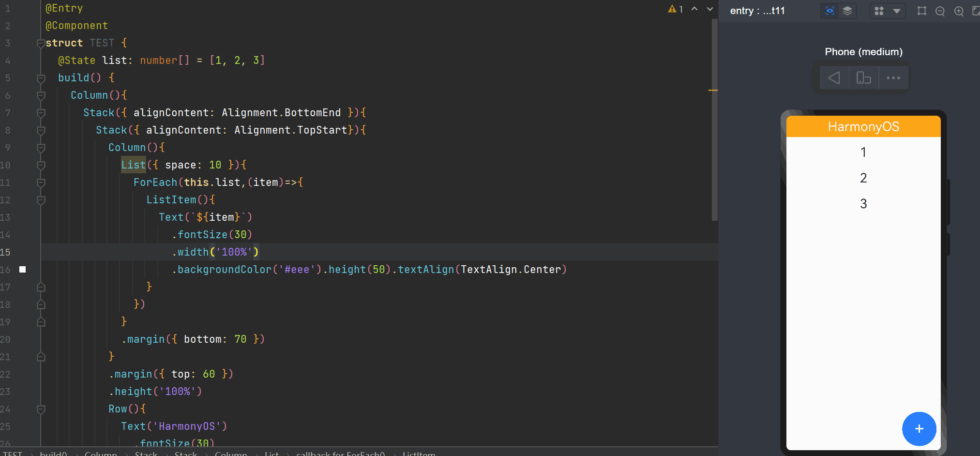
Task: Jump to the previous highlighted problem arrow
Action: coord(694,9)
